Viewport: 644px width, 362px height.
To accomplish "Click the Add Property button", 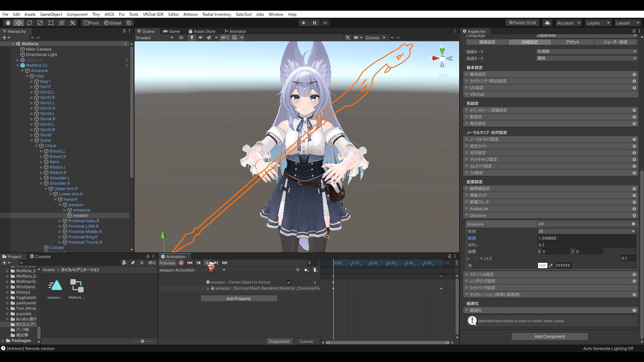I will pyautogui.click(x=239, y=298).
